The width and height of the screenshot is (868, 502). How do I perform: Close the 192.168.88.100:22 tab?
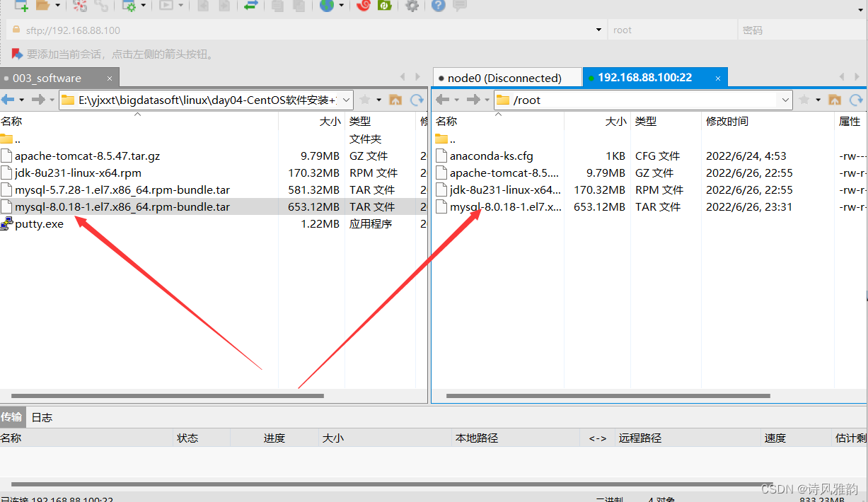718,78
